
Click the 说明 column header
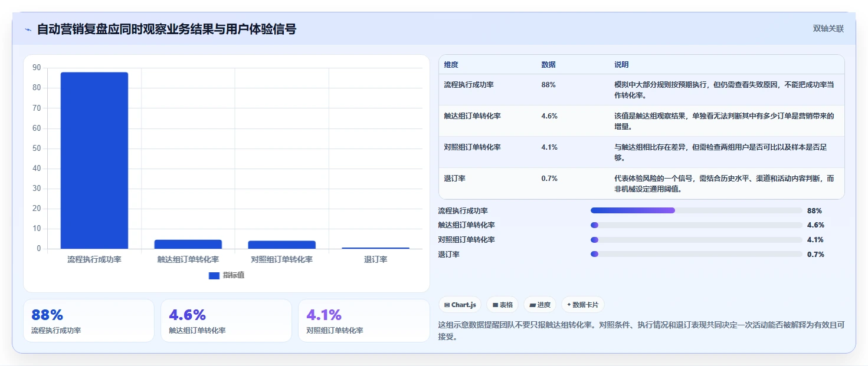(621, 64)
